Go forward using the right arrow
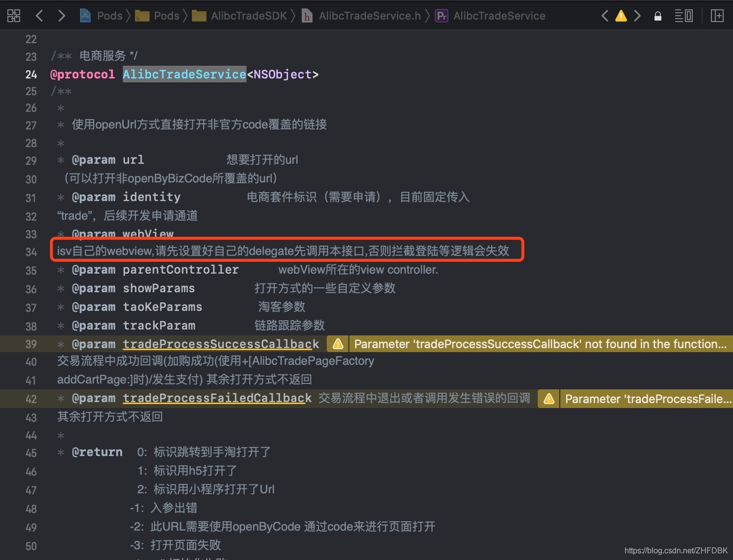Viewport: 733px width, 560px height. coord(61,15)
